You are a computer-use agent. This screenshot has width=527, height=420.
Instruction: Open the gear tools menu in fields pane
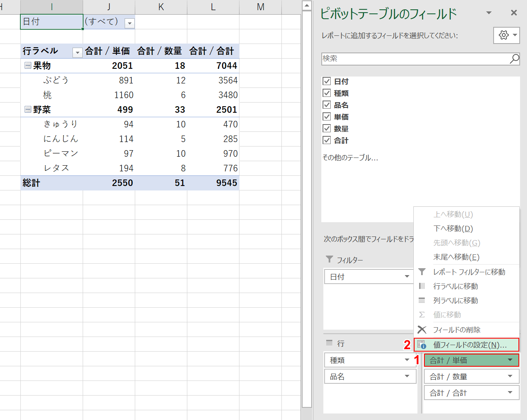[506, 35]
